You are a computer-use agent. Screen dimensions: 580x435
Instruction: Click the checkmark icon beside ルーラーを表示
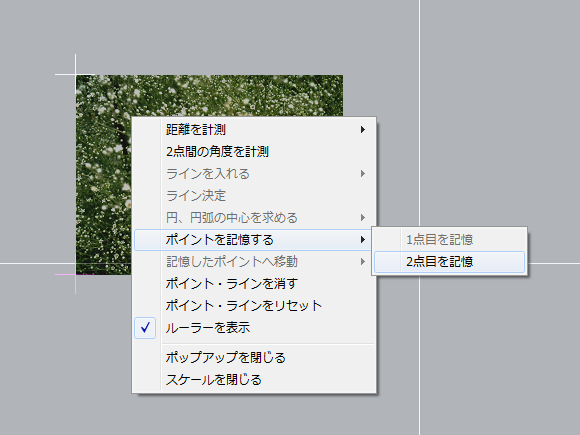[145, 328]
